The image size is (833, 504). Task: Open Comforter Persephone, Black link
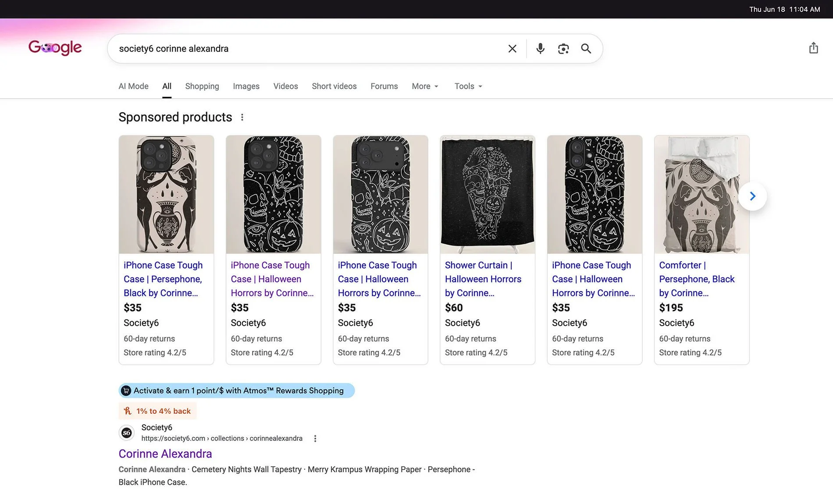coord(697,279)
